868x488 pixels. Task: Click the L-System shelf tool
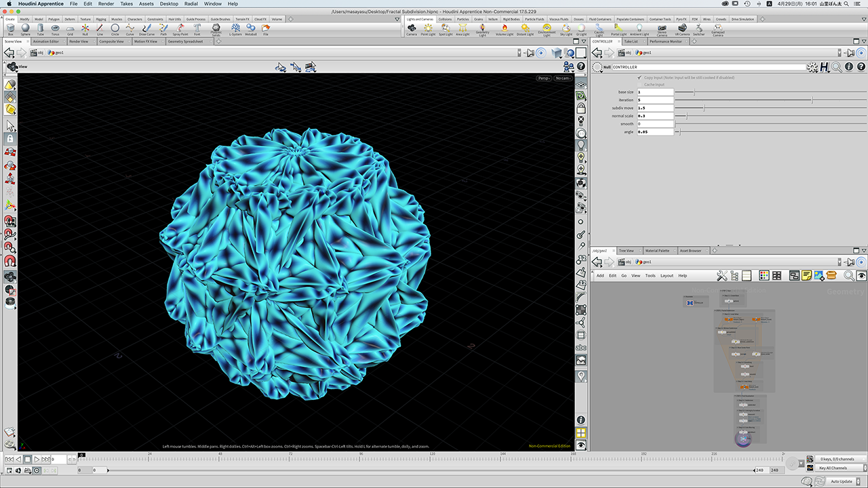click(236, 28)
